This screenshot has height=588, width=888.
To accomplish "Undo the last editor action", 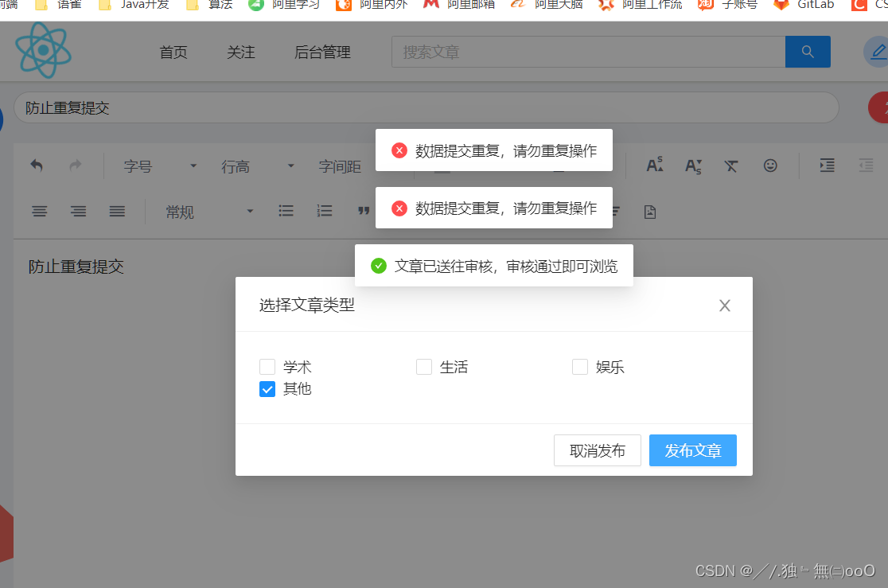I will [37, 165].
